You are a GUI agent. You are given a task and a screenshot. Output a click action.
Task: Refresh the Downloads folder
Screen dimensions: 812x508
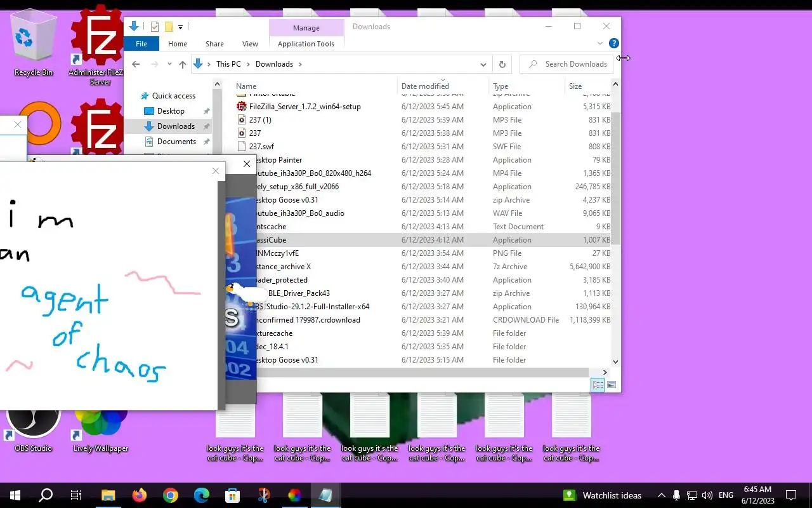502,64
